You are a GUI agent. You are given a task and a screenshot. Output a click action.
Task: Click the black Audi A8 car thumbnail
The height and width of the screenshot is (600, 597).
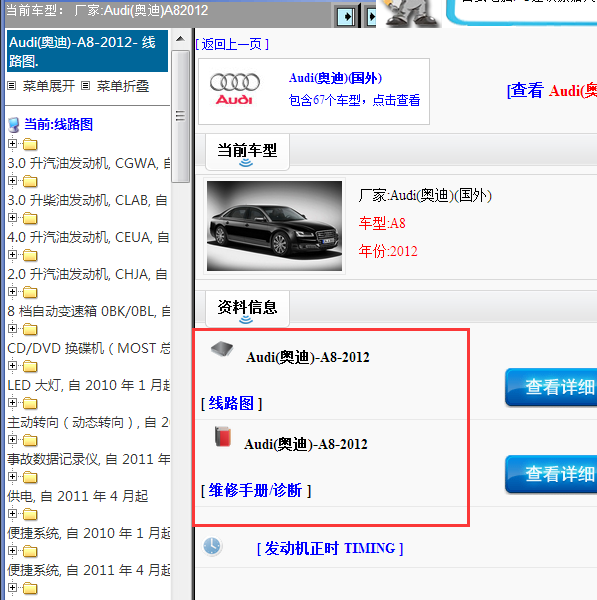pyautogui.click(x=274, y=226)
